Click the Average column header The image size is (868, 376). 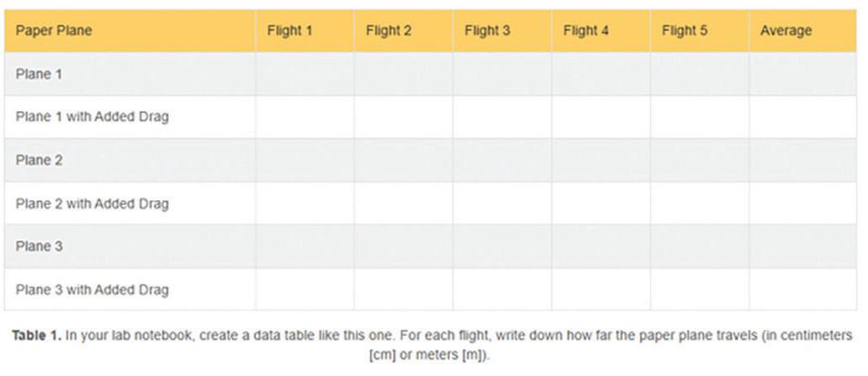coord(785,31)
